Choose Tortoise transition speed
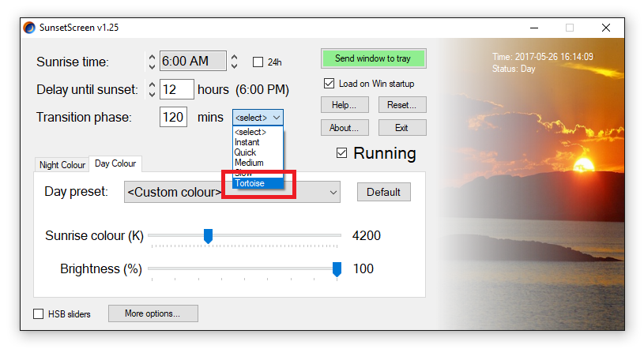 tap(258, 183)
